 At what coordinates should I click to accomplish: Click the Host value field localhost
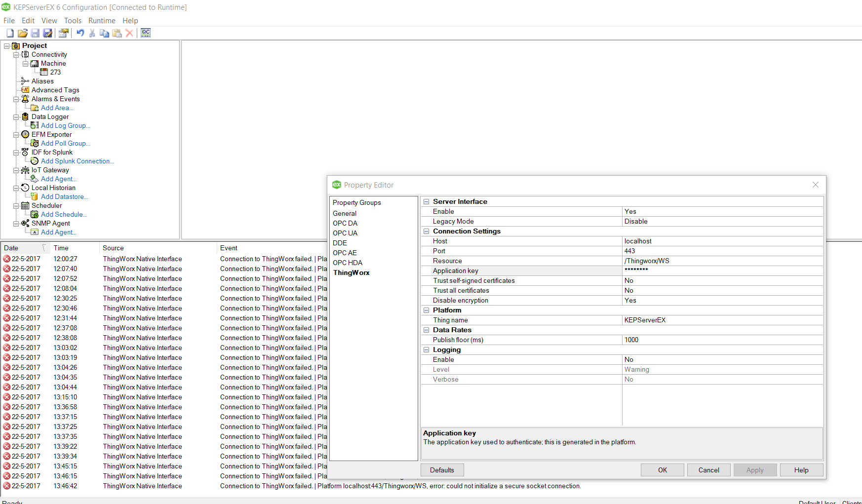tap(722, 241)
